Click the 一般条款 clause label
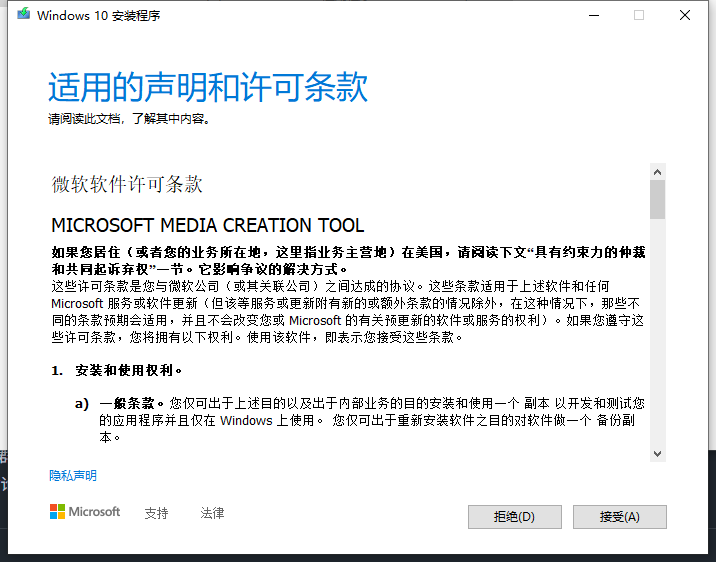This screenshot has height=562, width=716. 131,404
